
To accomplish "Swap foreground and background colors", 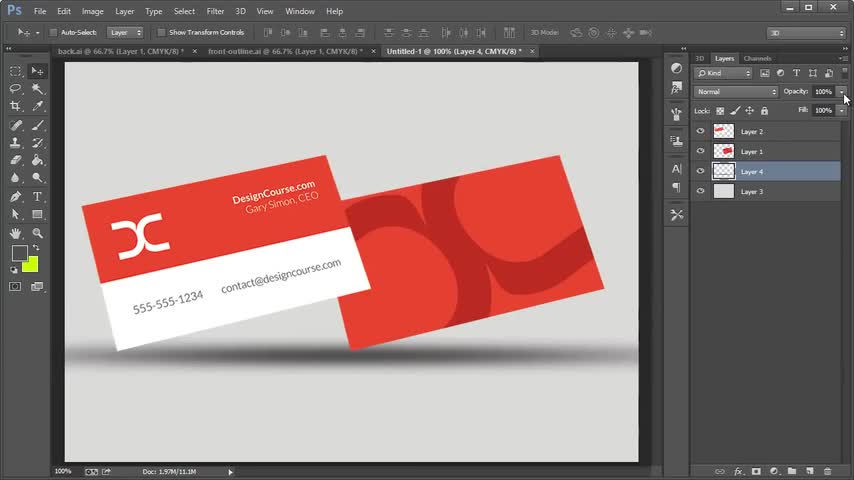I will pyautogui.click(x=36, y=248).
